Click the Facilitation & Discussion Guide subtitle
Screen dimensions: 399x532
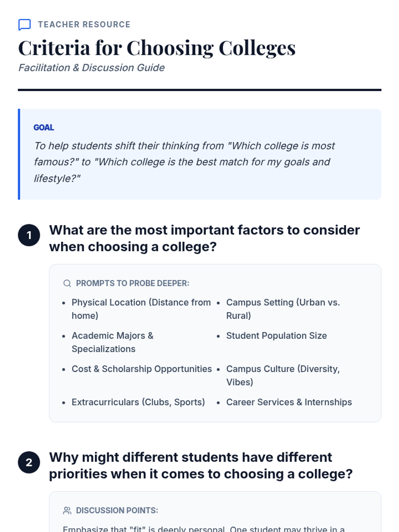[x=91, y=68]
